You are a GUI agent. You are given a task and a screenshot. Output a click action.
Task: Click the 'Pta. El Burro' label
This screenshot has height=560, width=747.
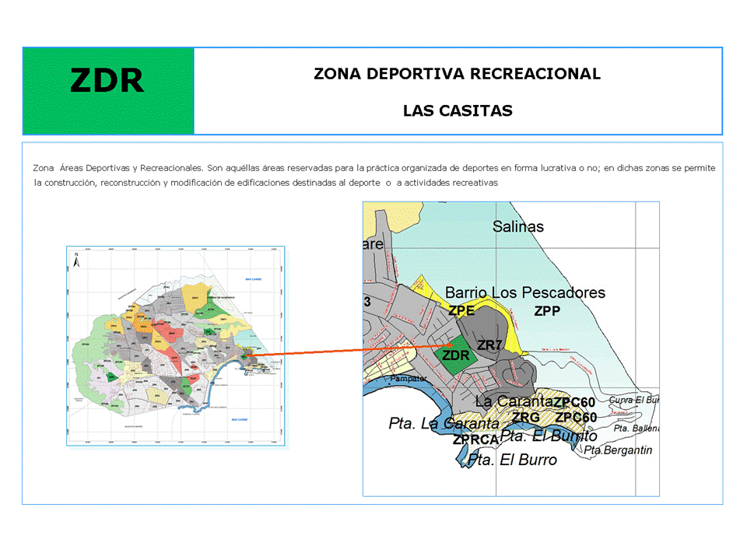(512, 460)
